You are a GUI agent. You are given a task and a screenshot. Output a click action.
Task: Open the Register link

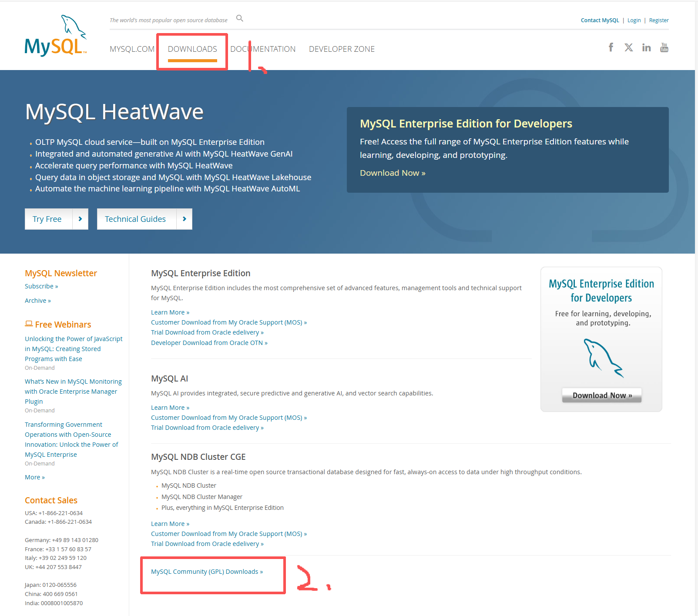click(x=659, y=20)
